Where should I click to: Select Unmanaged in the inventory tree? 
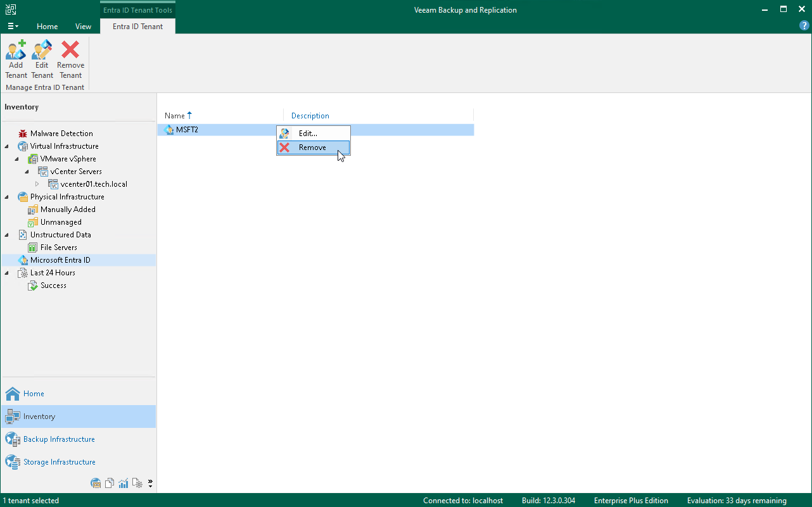coord(61,222)
